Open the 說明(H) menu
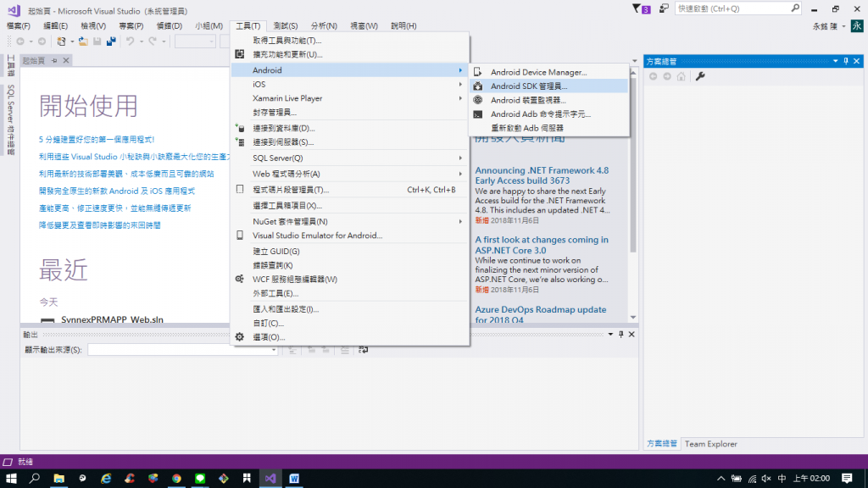This screenshot has width=868, height=488. [403, 26]
